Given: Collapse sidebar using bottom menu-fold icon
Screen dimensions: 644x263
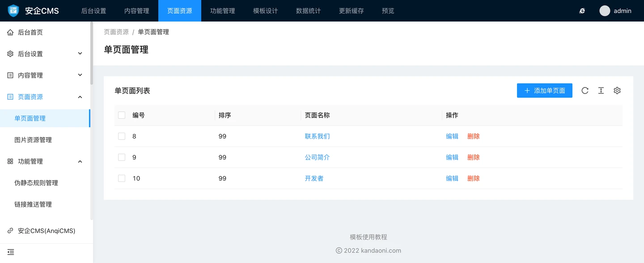Looking at the screenshot, I should click(x=11, y=252).
